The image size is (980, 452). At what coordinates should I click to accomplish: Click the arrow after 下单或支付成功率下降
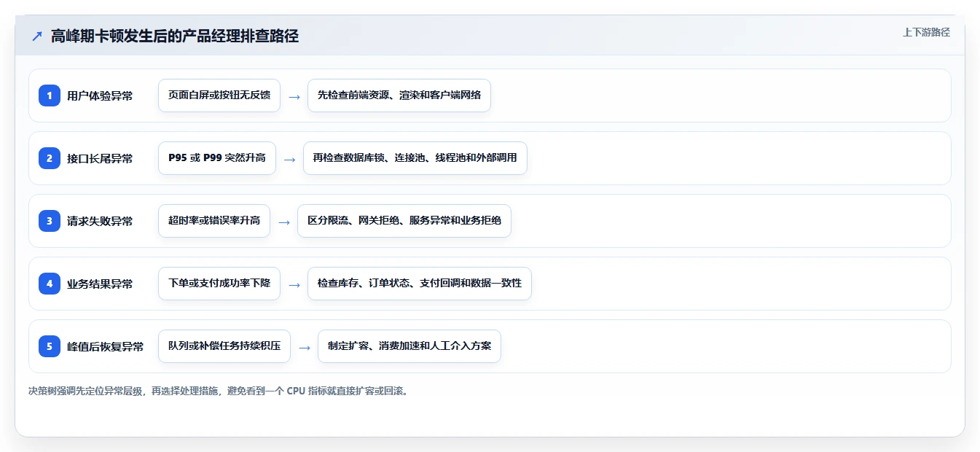pyautogui.click(x=294, y=284)
